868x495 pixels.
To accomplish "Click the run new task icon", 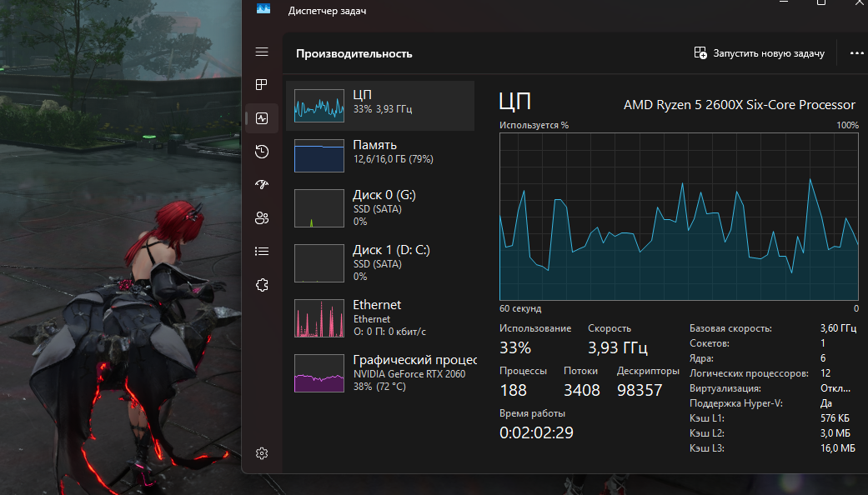I will 700,53.
